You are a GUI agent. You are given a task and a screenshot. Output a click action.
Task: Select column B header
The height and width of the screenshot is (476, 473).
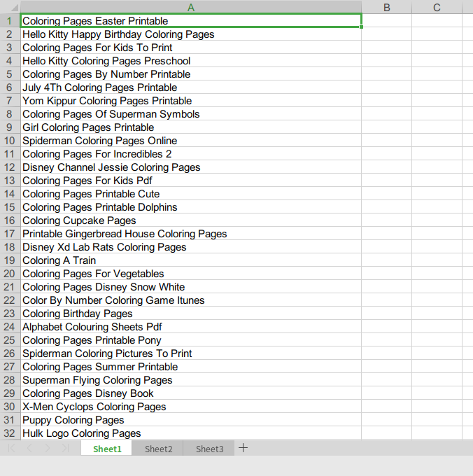pyautogui.click(x=386, y=7)
